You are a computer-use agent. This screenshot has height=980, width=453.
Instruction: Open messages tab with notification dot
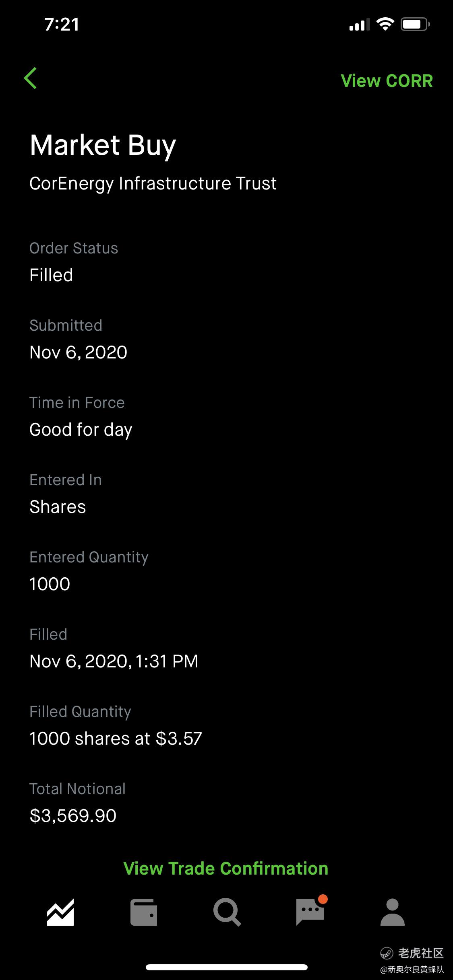(311, 911)
